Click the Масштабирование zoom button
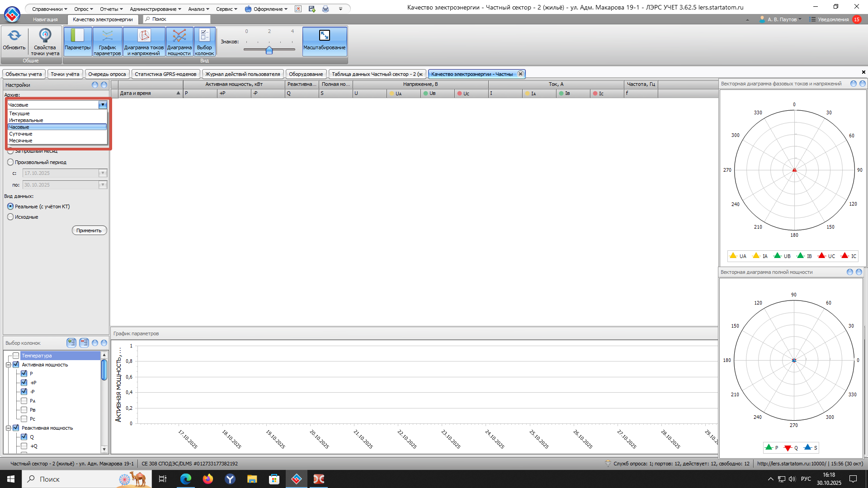868x488 pixels. click(324, 41)
